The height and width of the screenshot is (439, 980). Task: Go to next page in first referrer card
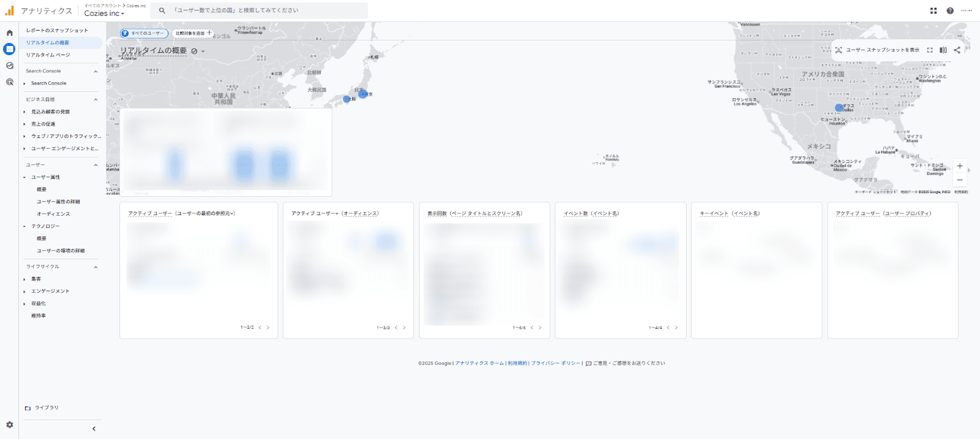tap(268, 327)
